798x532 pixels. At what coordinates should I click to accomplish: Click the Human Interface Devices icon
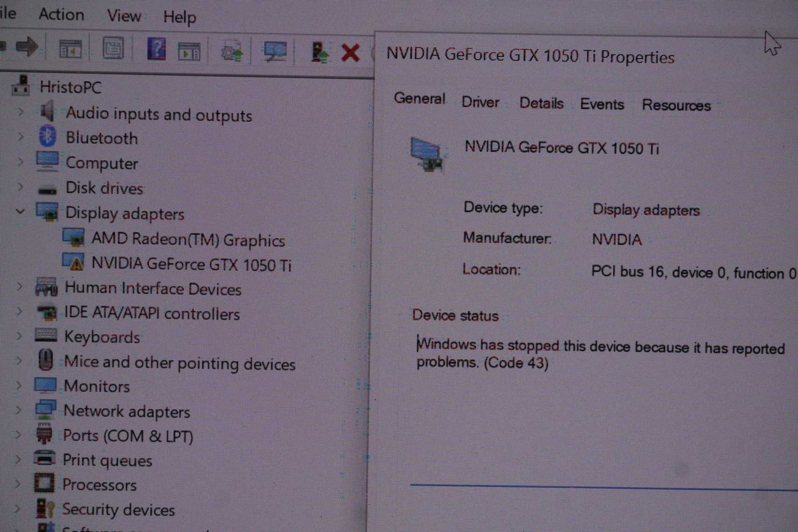click(46, 287)
